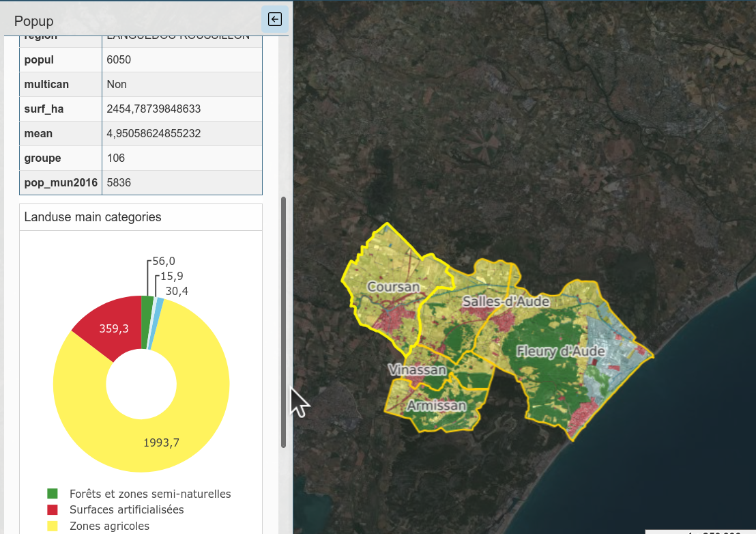
Task: Click the groupe field label
Action: (42, 158)
